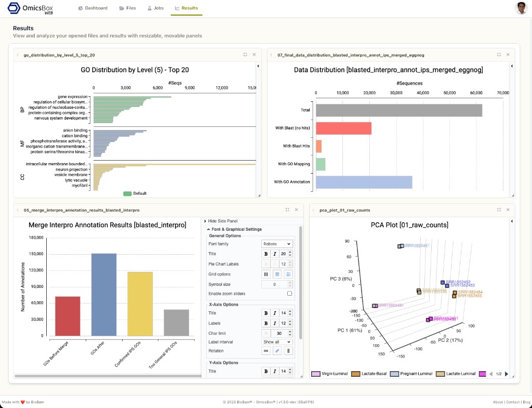Open the Label interval dropdown
The height and width of the screenshot is (408, 532).
click(x=277, y=342)
